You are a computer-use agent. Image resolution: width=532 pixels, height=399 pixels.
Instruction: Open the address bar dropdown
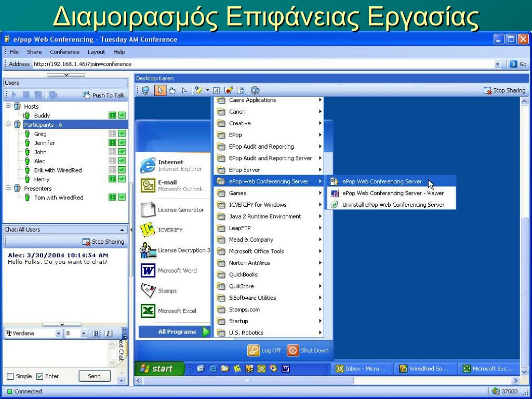[x=498, y=64]
